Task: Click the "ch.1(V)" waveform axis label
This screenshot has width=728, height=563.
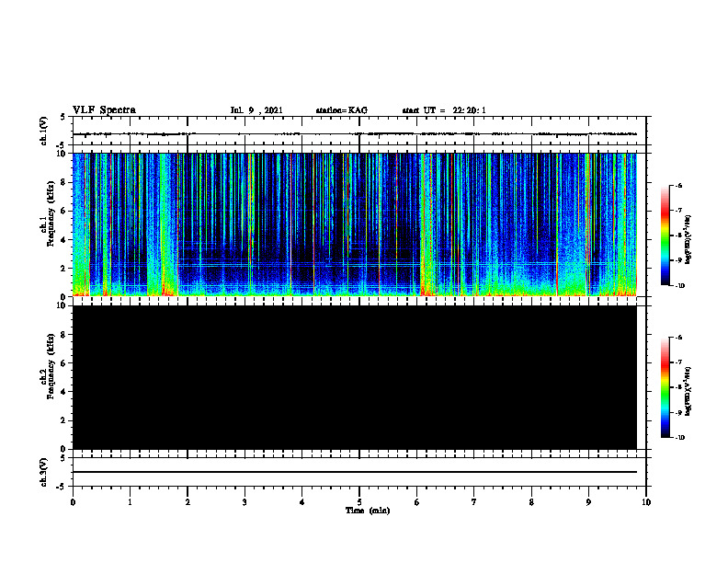Action: (43, 131)
